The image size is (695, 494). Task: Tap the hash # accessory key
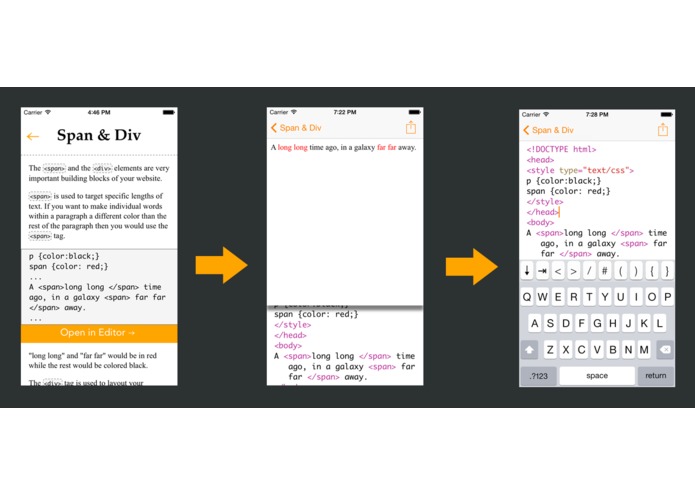click(x=605, y=271)
